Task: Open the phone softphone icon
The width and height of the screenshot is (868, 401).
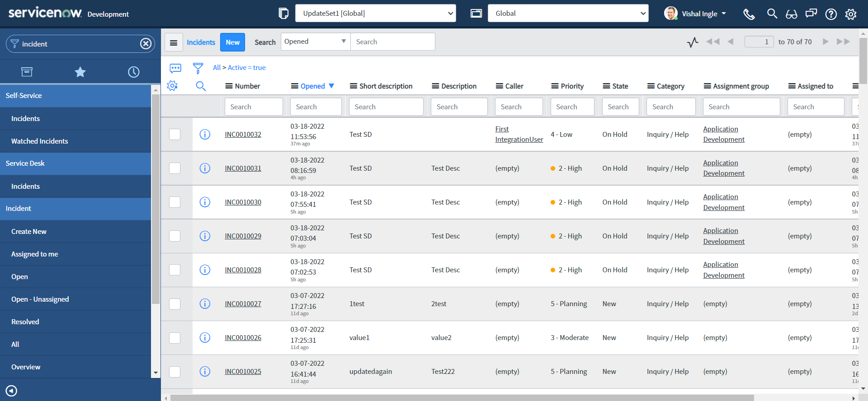Action: click(x=749, y=14)
